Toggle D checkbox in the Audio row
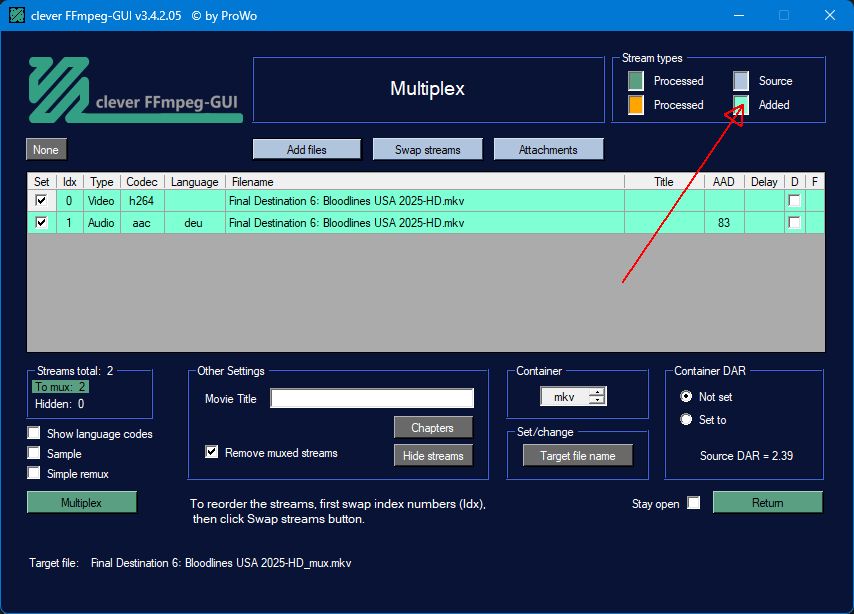The width and height of the screenshot is (854, 614). 795,222
